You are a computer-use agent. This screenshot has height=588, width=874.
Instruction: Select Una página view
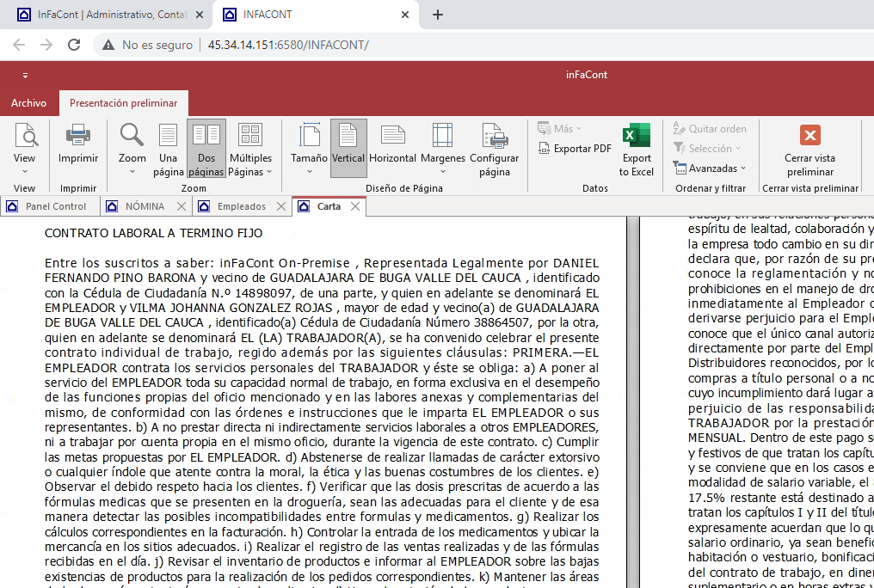[x=169, y=148]
